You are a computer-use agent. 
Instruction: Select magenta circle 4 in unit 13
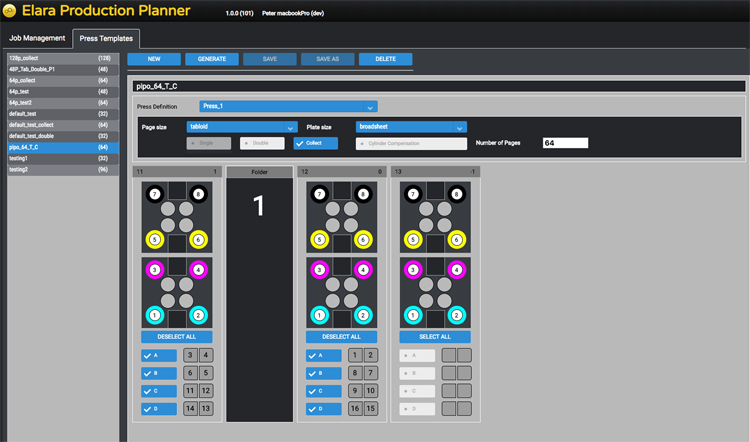[456, 270]
